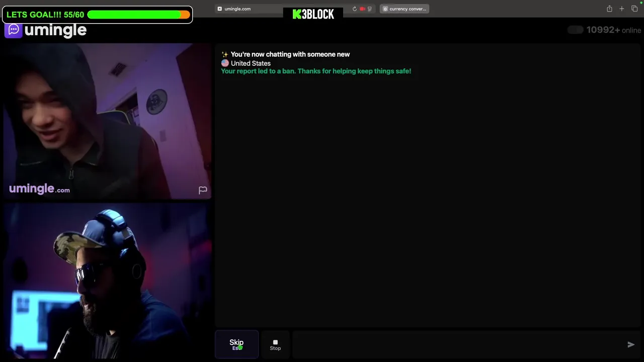Open the Safari share menu
644x362 pixels.
(609, 9)
